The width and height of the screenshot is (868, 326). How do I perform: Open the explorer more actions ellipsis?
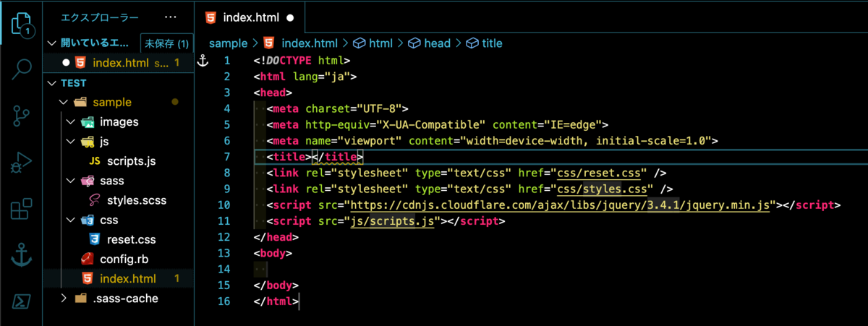[170, 17]
